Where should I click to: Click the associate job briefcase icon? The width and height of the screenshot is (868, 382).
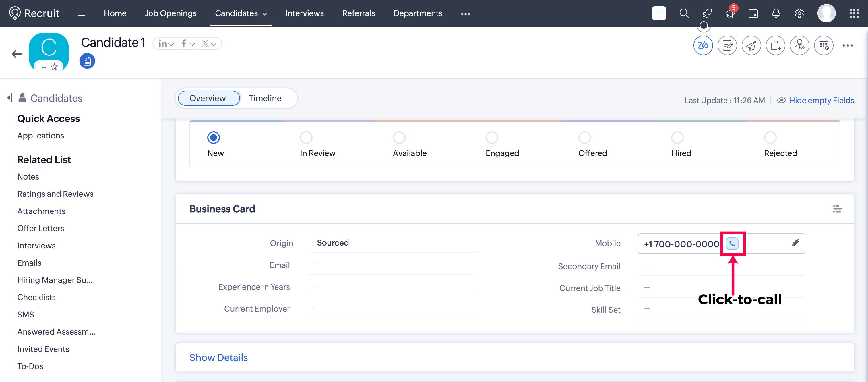775,45
